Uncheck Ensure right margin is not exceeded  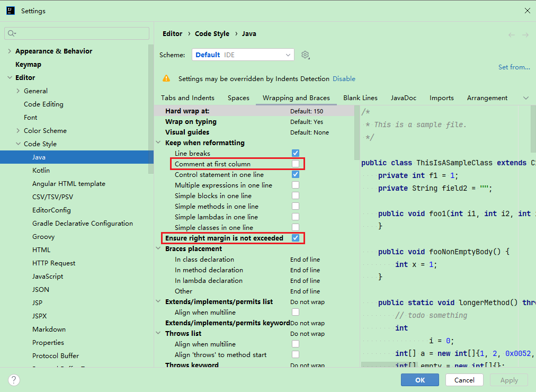point(296,238)
